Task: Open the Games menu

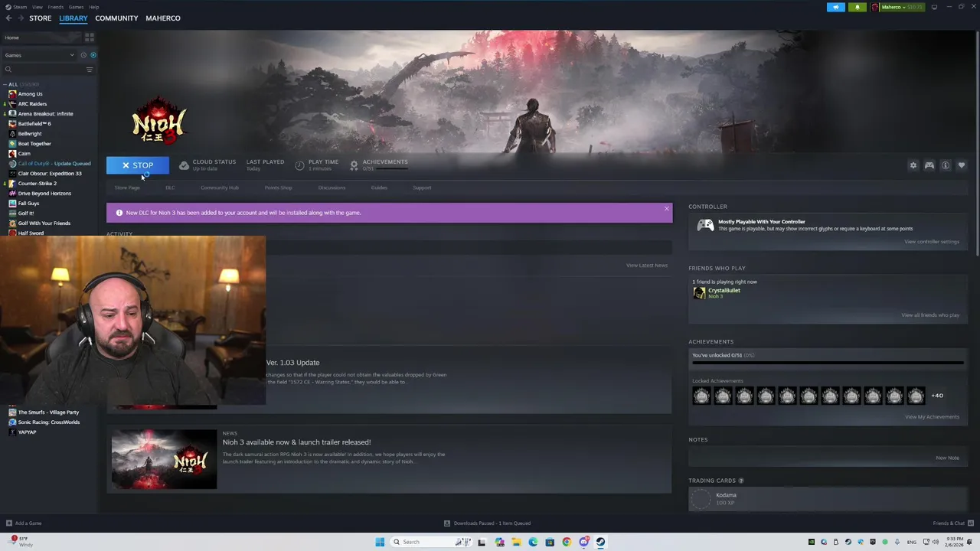Action: 76,7
